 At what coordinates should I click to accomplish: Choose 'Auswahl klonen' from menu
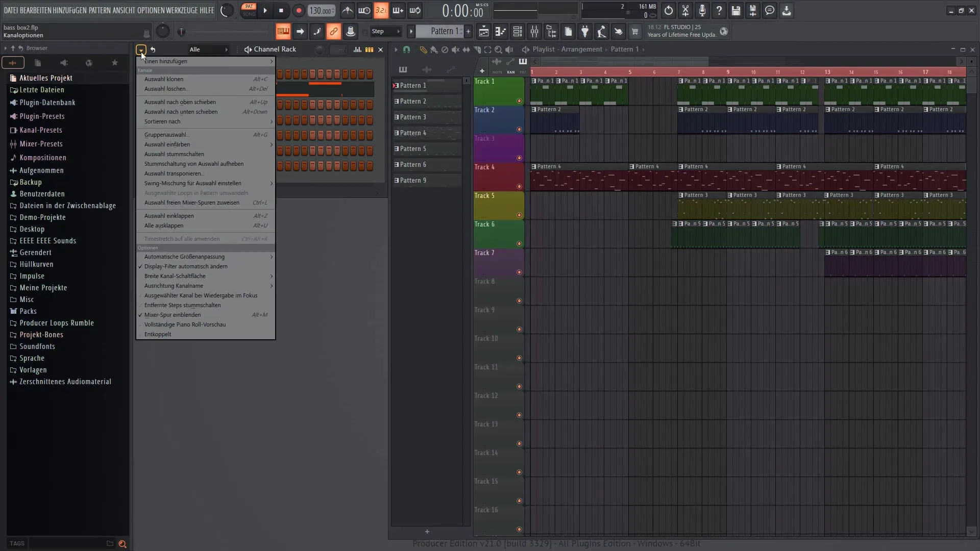point(206,79)
